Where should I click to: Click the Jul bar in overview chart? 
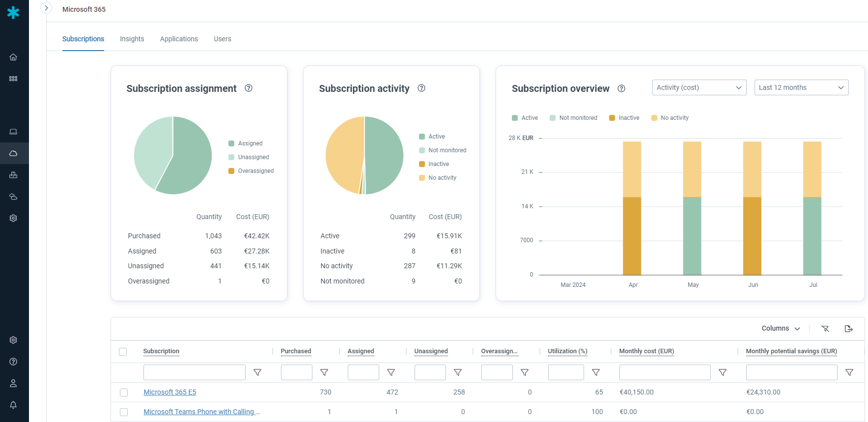coord(812,208)
